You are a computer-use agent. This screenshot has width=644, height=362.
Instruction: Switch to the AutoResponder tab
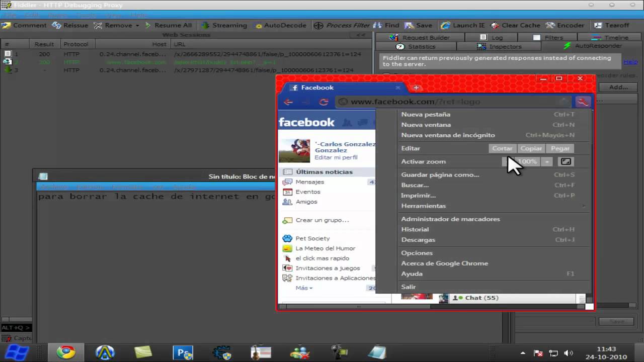[x=592, y=46]
